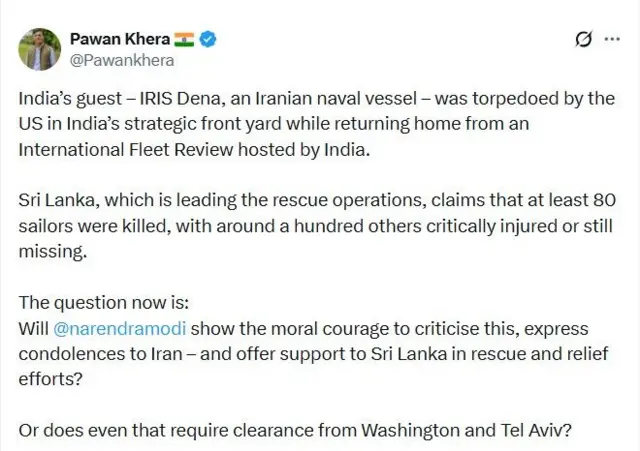Screen dimensions: 640x451
Task: Click "Sri Lanka, which is leading" text
Action: click(118, 200)
